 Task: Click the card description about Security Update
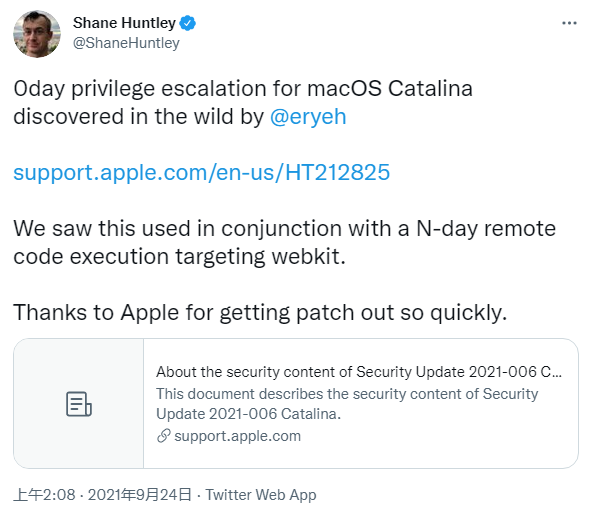click(x=347, y=404)
